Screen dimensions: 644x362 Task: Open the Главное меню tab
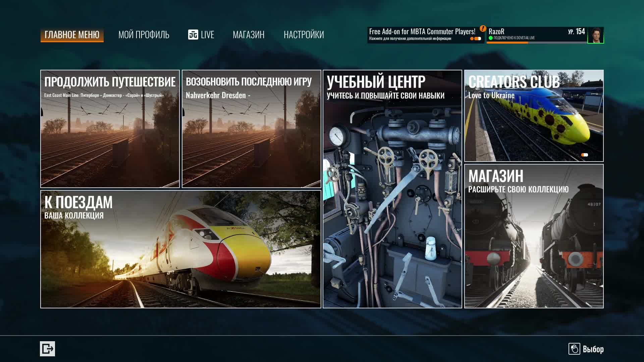[72, 35]
